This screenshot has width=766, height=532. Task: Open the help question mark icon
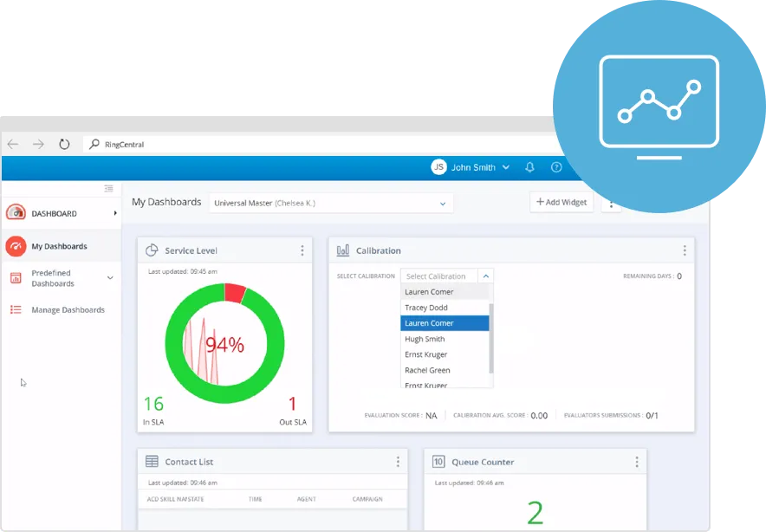click(556, 167)
